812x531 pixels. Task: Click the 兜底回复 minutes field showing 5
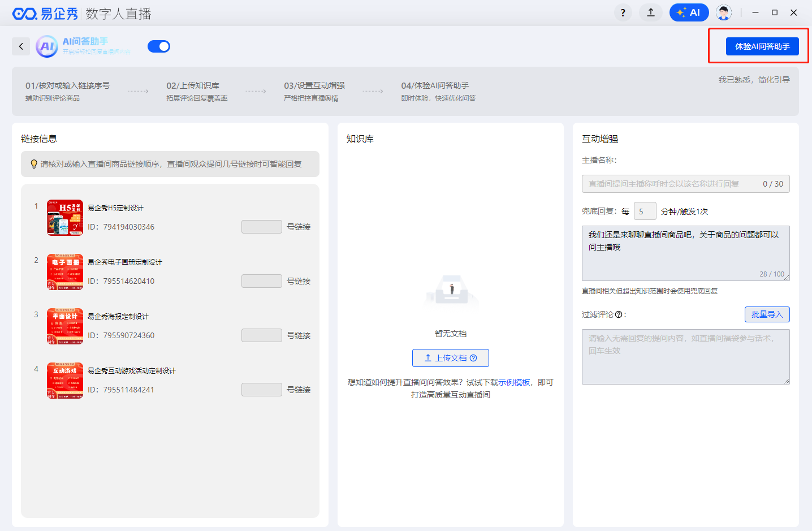click(x=645, y=211)
